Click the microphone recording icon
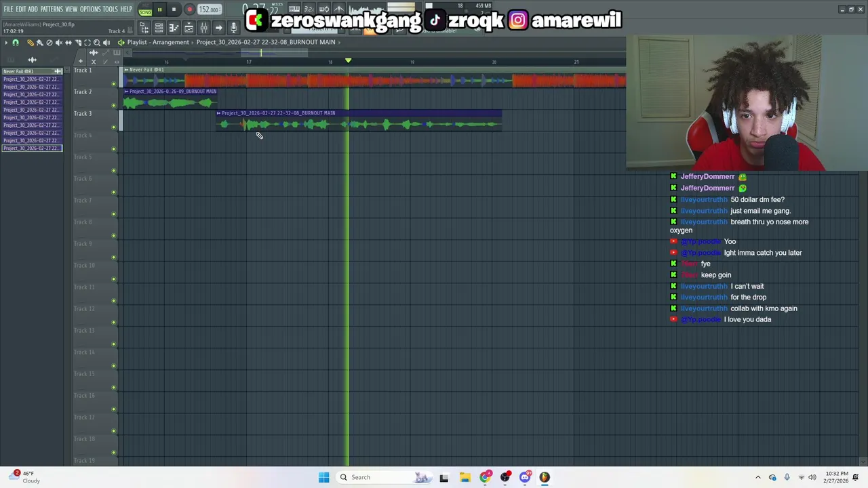This screenshot has width=868, height=488. pos(233,28)
